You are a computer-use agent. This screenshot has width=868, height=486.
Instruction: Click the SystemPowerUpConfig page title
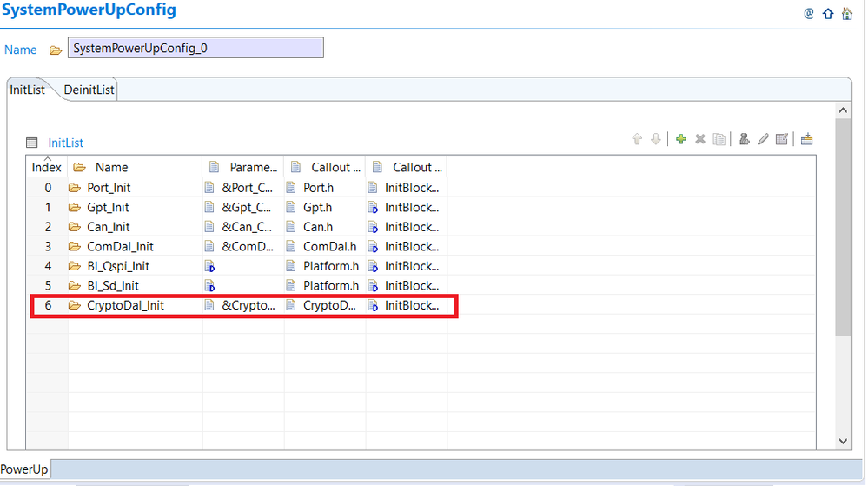(x=89, y=10)
